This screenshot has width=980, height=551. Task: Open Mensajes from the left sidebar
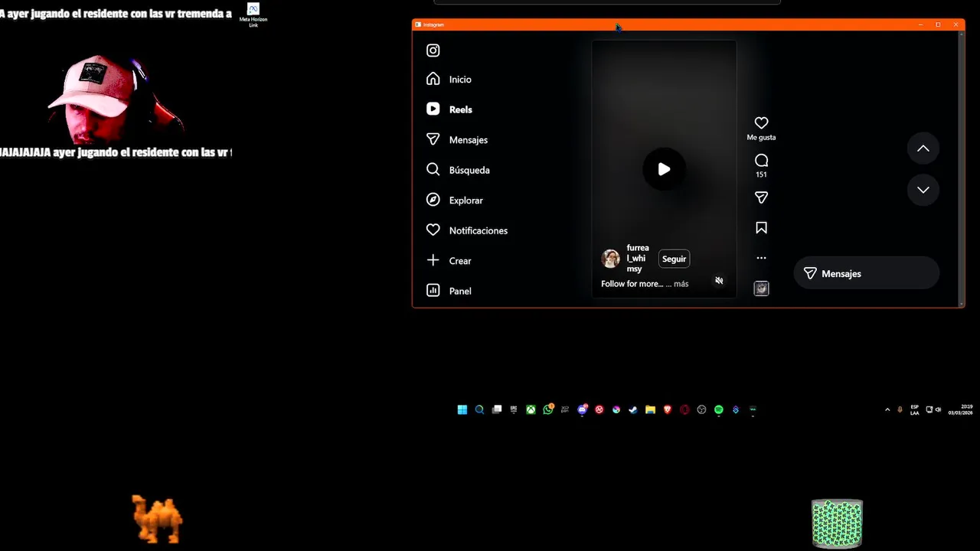click(x=457, y=140)
